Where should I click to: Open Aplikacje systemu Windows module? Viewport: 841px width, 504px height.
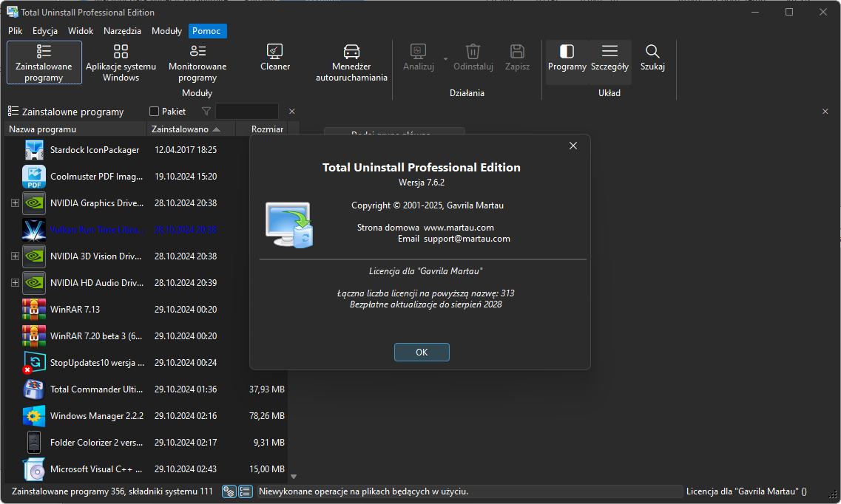[121, 63]
